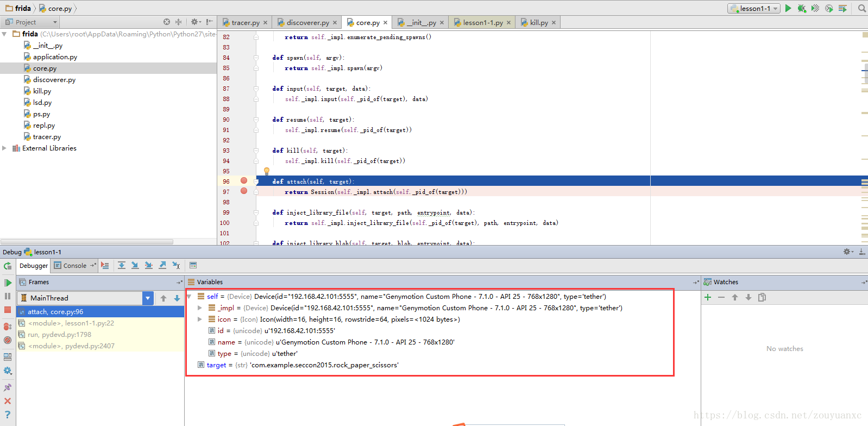Screen dimensions: 868x426
Task: Run to cursor icon in debugger toolbar
Action: 176,265
